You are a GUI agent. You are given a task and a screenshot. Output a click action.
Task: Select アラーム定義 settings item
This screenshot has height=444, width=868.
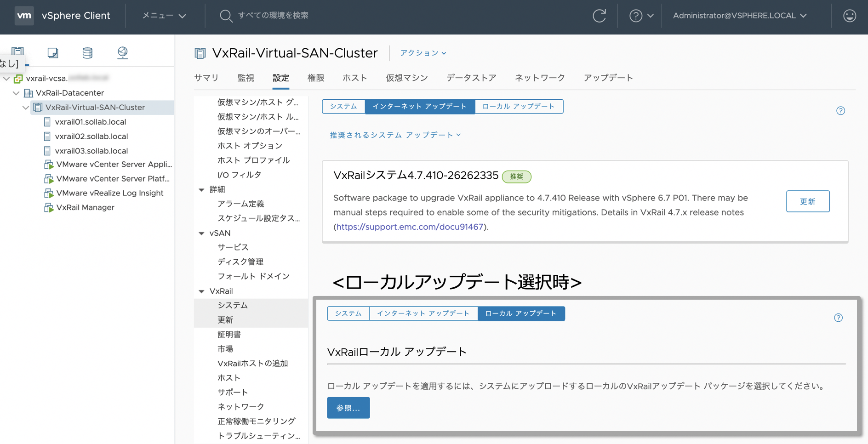(240, 204)
